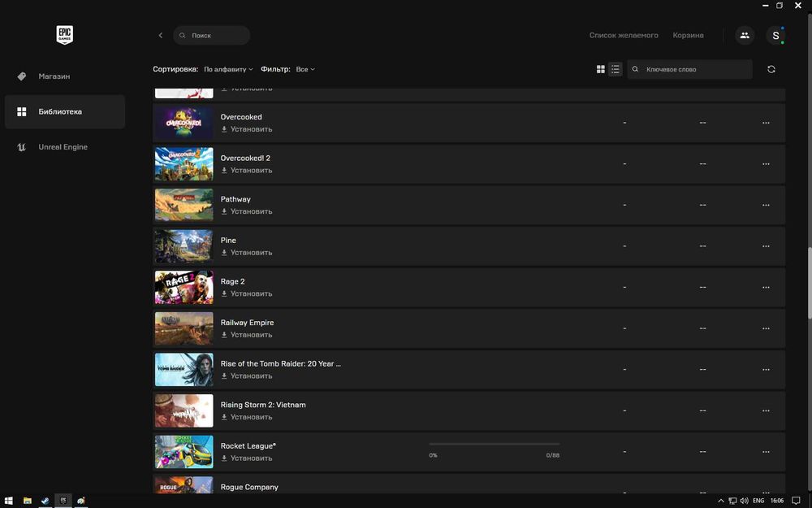Open Rage 2 three-dot options menu
This screenshot has width=812, height=508.
[x=766, y=287]
